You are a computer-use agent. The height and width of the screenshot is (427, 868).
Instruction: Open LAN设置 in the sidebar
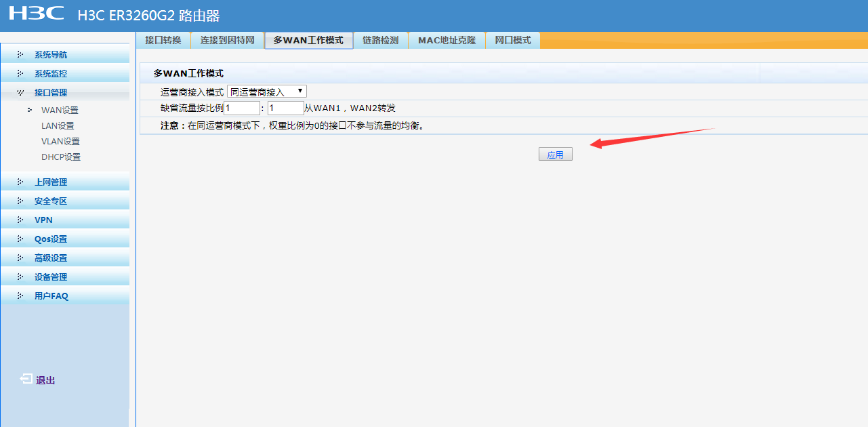[58, 125]
